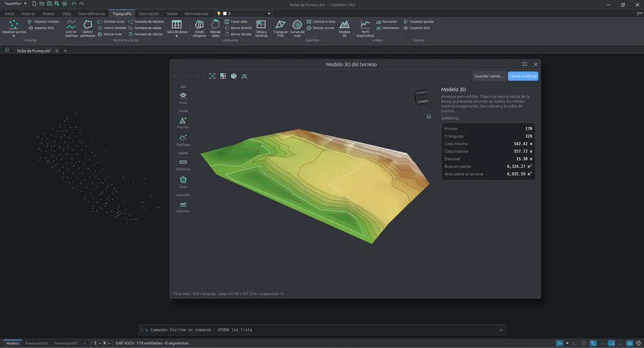Open Tablas y nombres

click(261, 28)
